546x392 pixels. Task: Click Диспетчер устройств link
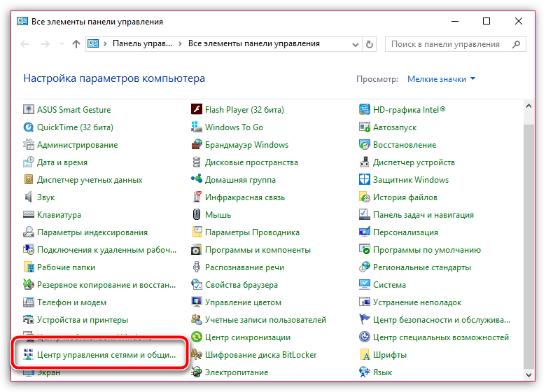pyautogui.click(x=414, y=162)
